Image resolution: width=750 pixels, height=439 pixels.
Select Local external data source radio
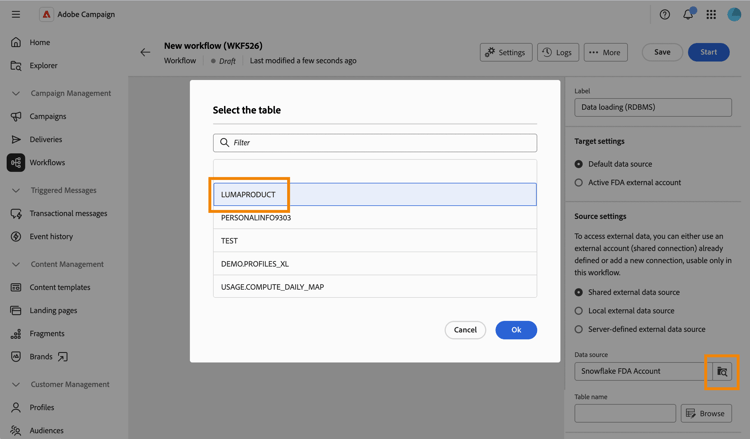578,311
